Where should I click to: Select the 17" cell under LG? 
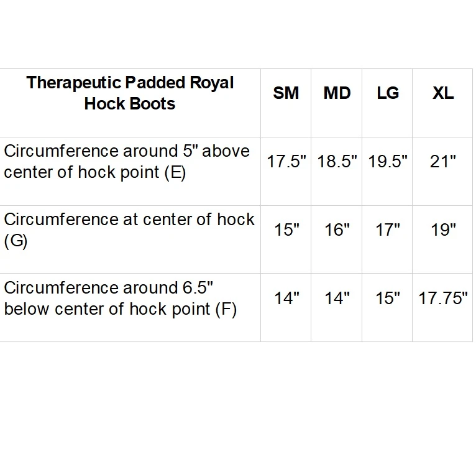387,230
